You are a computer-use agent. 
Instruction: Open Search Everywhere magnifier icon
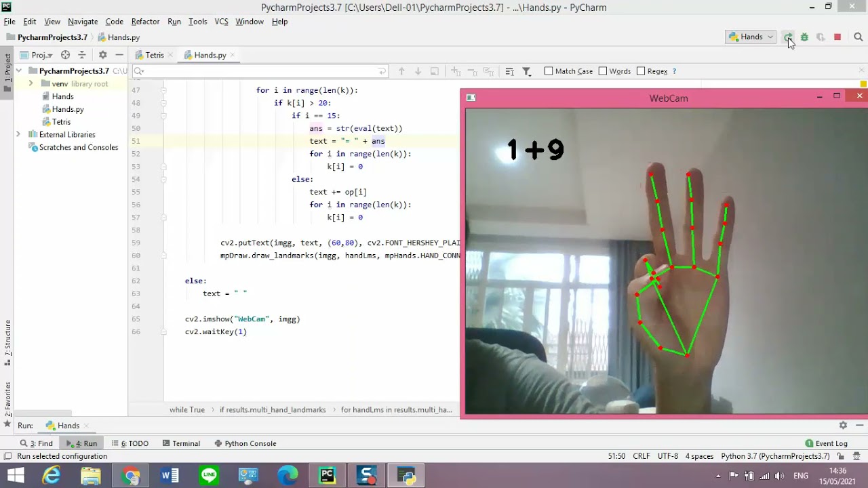(x=858, y=37)
